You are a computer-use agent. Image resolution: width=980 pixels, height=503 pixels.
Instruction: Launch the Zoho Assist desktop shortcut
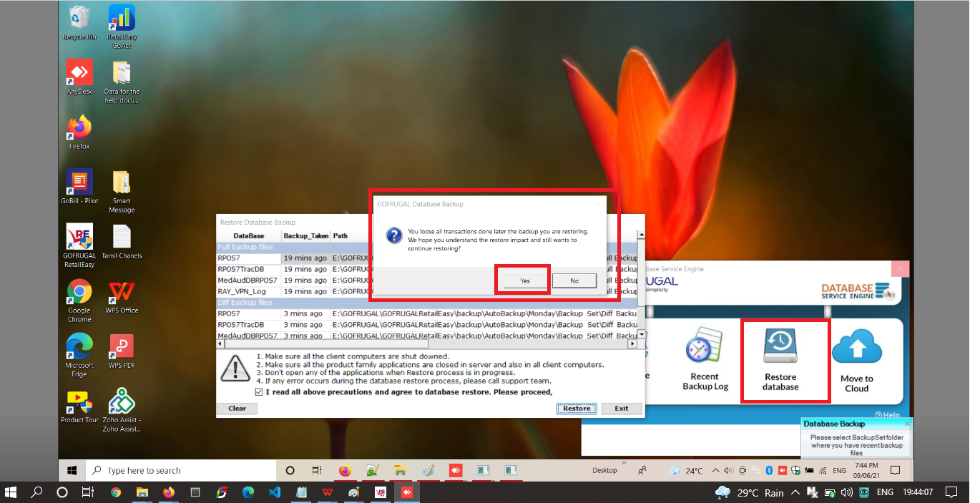point(122,411)
